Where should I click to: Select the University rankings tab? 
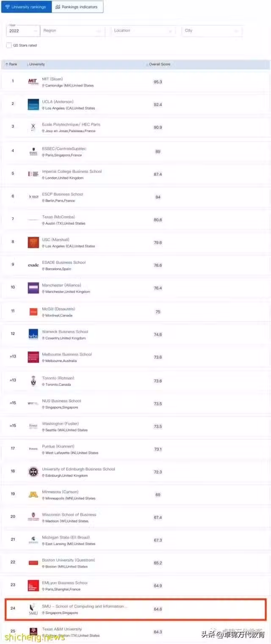pyautogui.click(x=26, y=7)
